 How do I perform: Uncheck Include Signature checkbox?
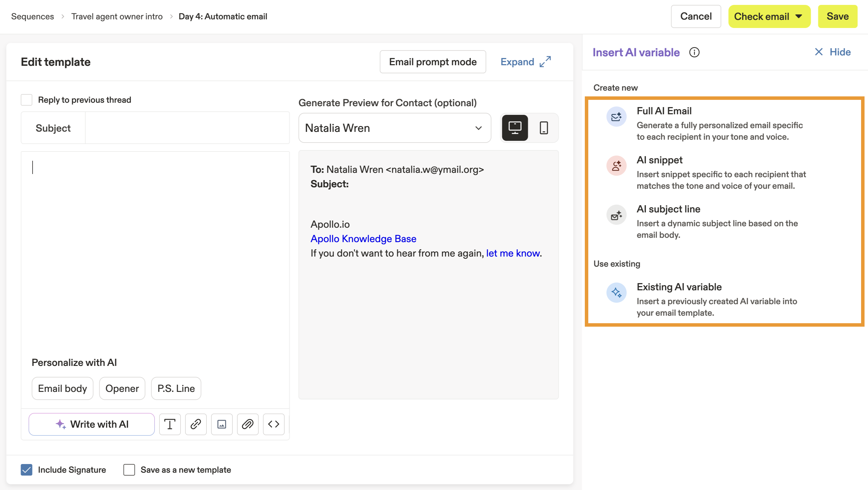tap(27, 470)
